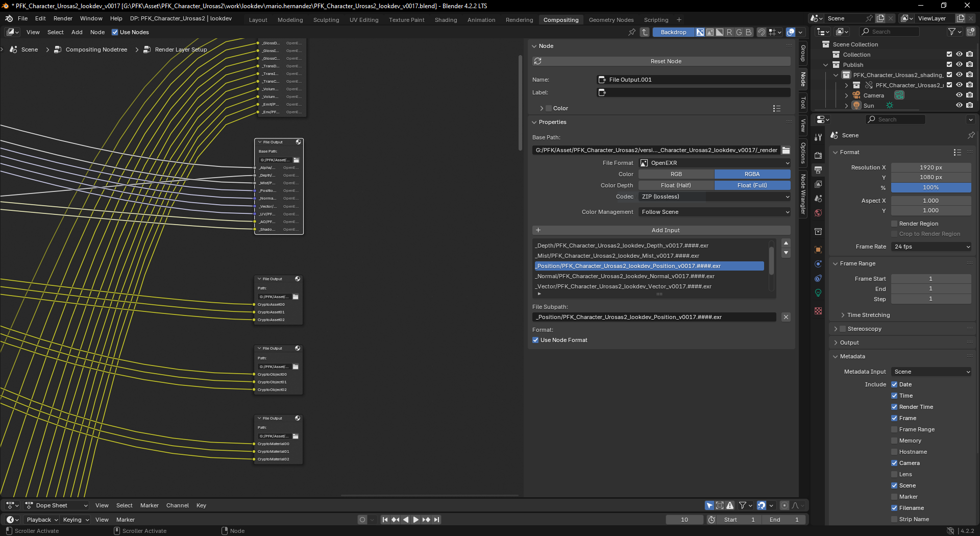
Task: Open the Object Data properties tab icon
Action: [x=818, y=293]
